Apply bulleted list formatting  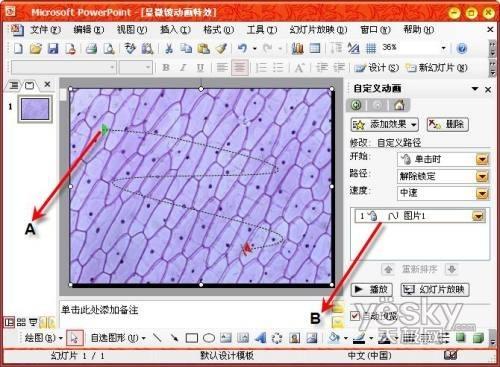[x=279, y=68]
